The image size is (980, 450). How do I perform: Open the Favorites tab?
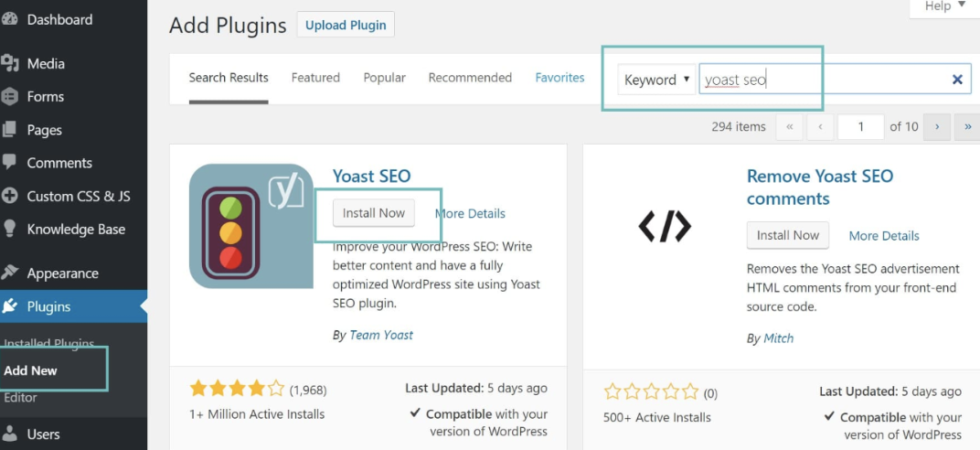(559, 78)
